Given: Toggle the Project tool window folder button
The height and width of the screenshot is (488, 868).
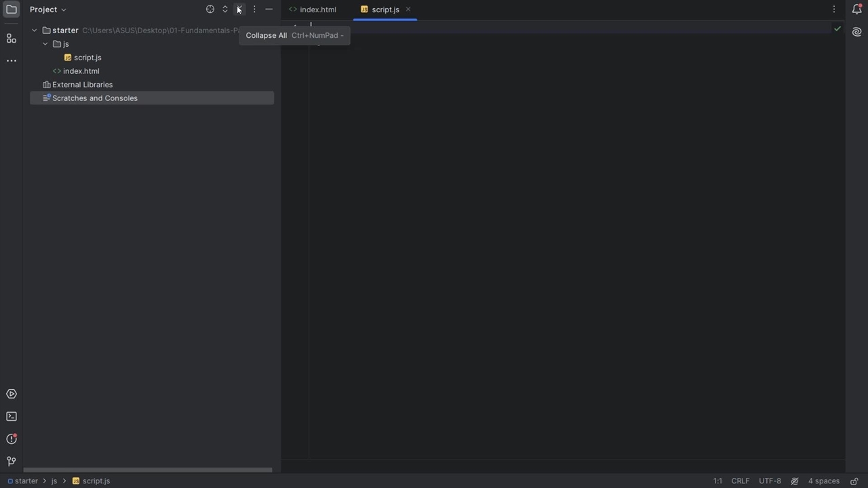Looking at the screenshot, I should coord(12,9).
